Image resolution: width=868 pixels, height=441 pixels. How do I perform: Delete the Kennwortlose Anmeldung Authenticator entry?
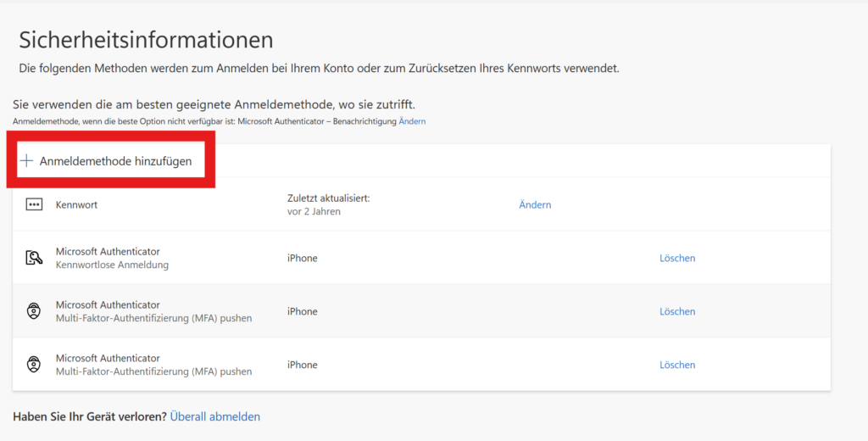pyautogui.click(x=677, y=258)
